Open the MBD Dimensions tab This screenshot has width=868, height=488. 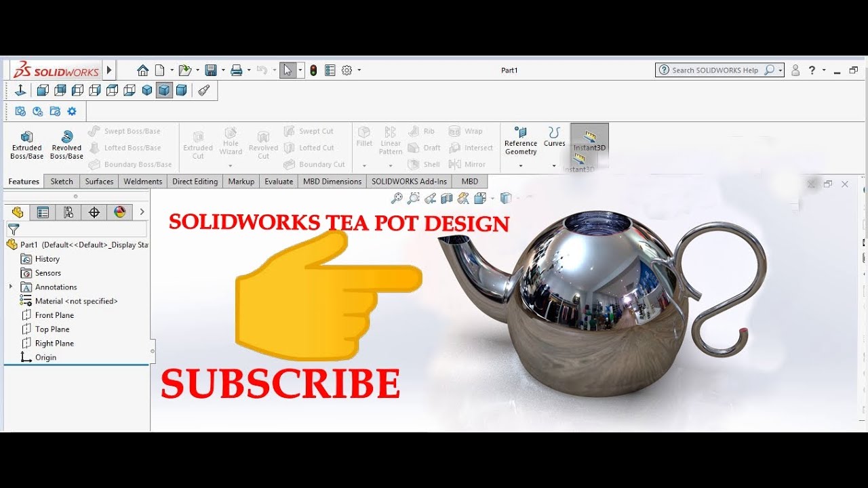(332, 182)
